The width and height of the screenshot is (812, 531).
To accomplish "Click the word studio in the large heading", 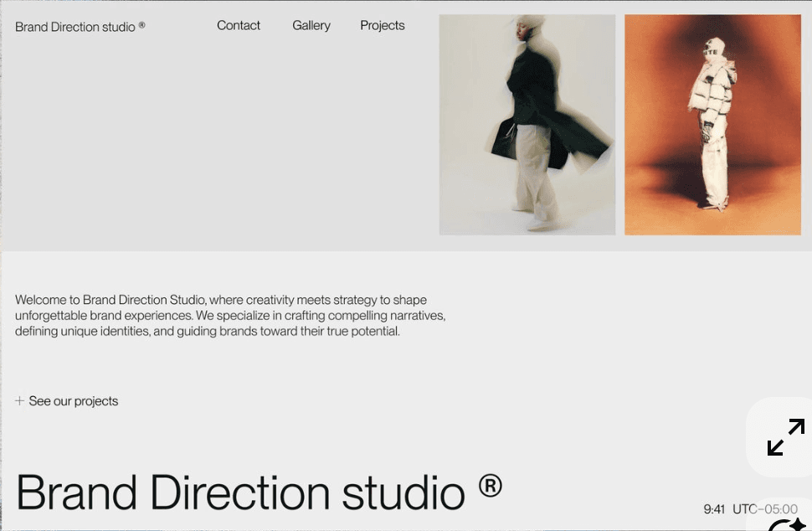I will pos(403,492).
